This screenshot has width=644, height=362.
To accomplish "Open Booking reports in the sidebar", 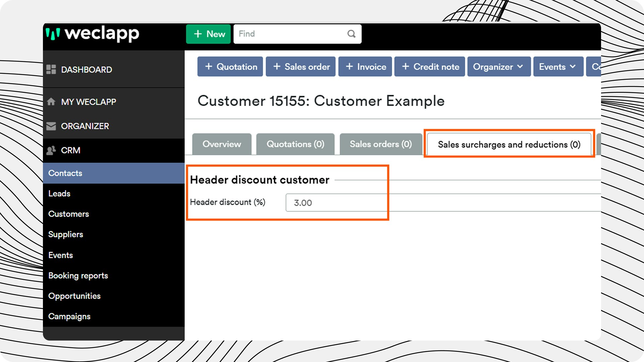I will coord(114,276).
